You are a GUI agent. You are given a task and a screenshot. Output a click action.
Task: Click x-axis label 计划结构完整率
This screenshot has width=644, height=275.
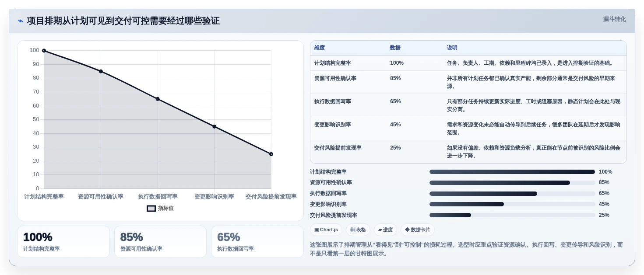pos(44,197)
